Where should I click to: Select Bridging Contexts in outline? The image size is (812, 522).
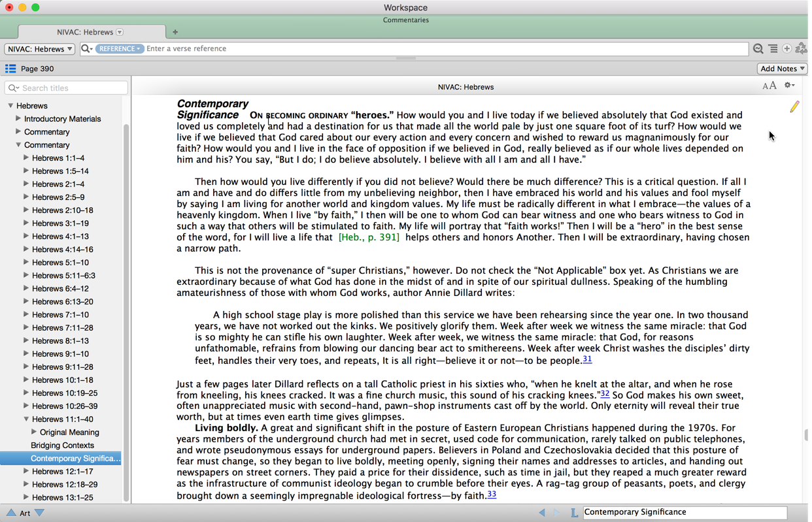(62, 446)
